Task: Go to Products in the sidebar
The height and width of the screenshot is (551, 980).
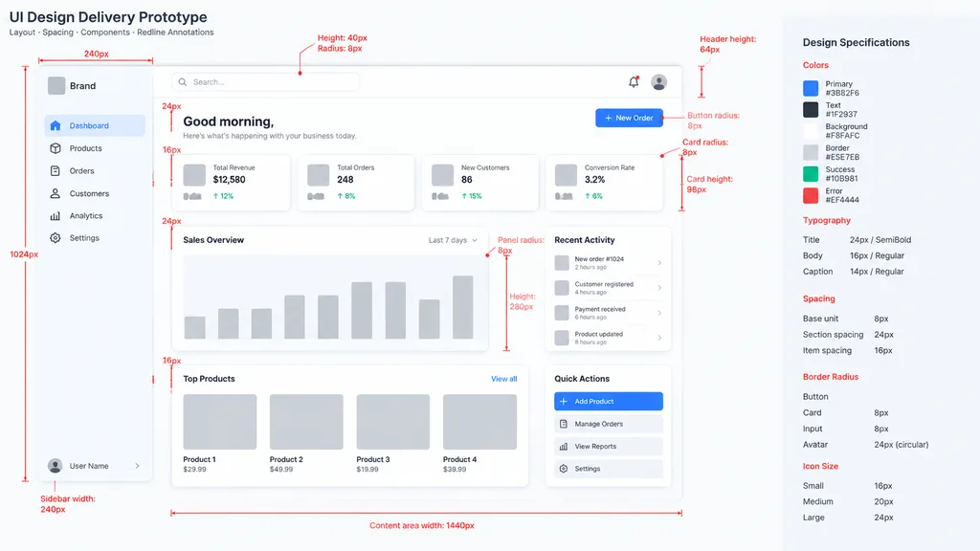Action: click(95, 148)
